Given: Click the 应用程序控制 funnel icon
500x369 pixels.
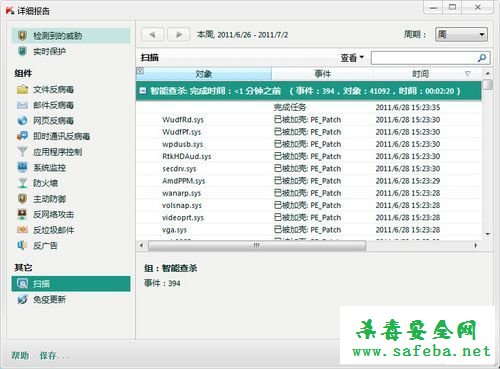Looking at the screenshot, I should tap(22, 152).
